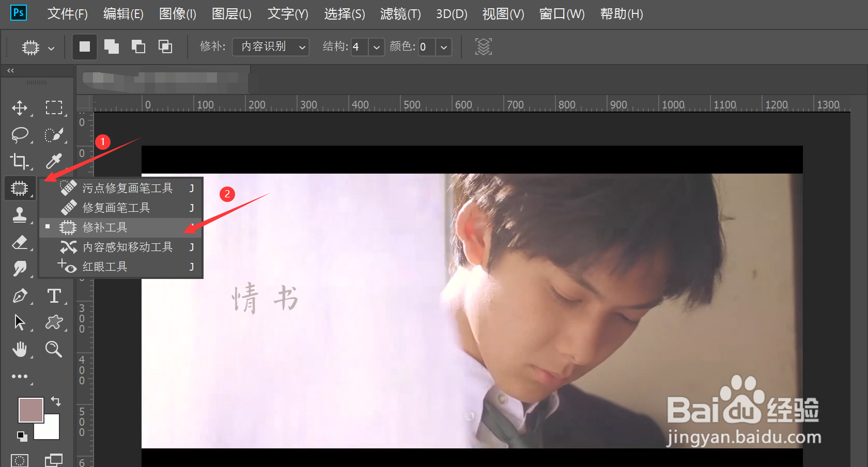Choose 修复画笔工具 from flyout
Screen dimensions: 868x467
121,208
